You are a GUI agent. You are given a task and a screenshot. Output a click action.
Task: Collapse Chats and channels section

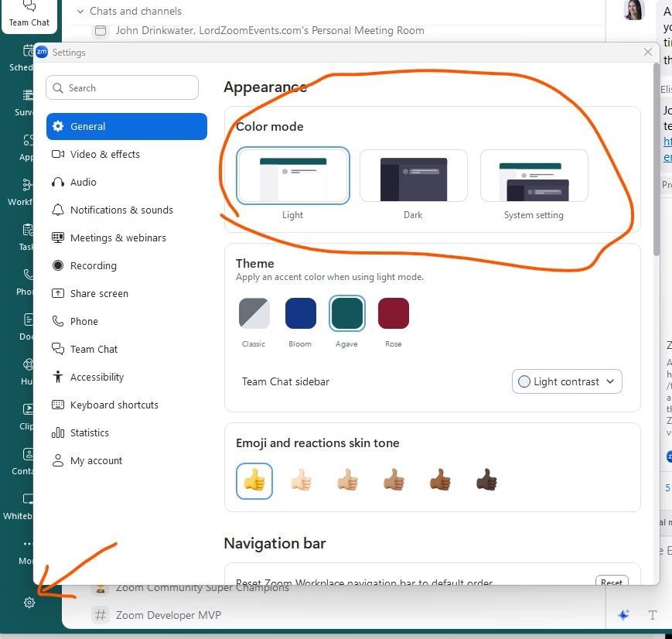[80, 11]
